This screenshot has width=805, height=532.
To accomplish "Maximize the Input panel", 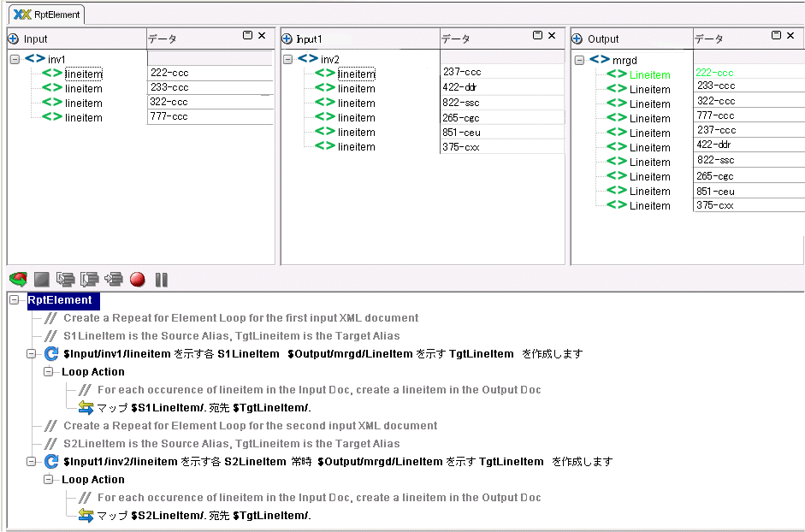I will [x=247, y=35].
